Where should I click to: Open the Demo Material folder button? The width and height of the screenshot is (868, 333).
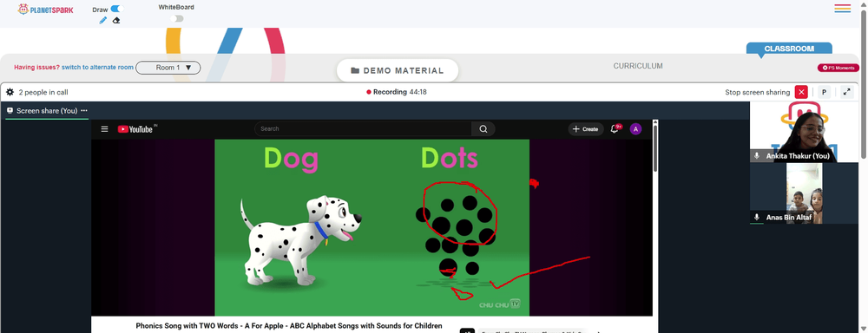coord(398,70)
